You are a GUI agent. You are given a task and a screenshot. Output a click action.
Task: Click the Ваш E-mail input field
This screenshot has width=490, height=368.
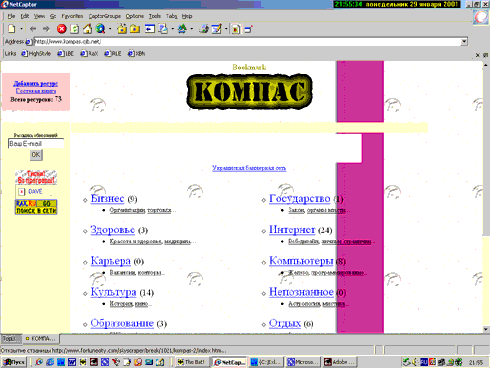[x=36, y=144]
